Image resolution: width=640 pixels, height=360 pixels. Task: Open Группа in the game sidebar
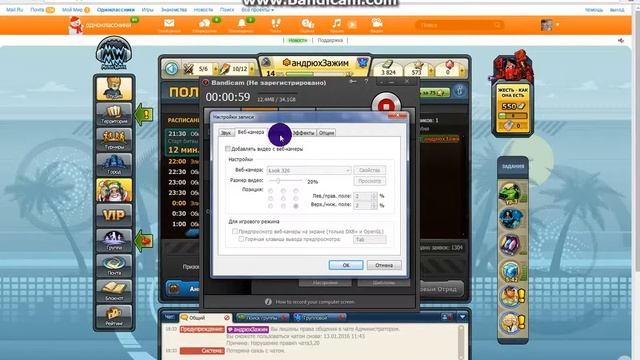pyautogui.click(x=114, y=240)
